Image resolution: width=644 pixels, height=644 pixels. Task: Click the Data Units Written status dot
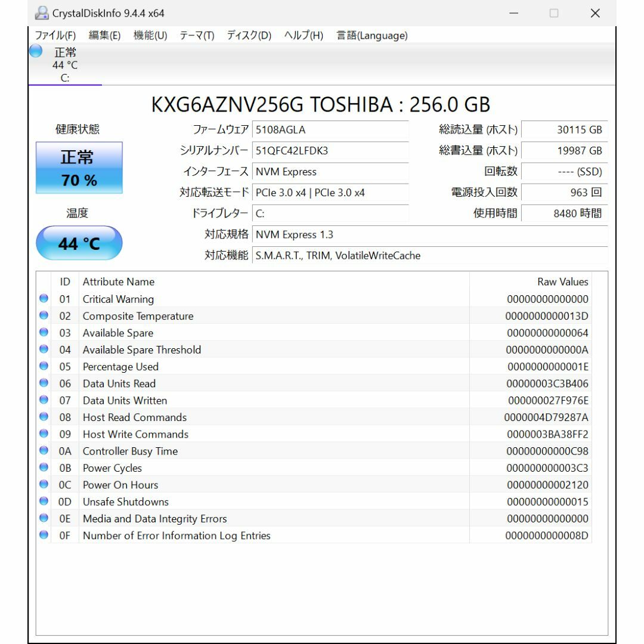tap(44, 400)
